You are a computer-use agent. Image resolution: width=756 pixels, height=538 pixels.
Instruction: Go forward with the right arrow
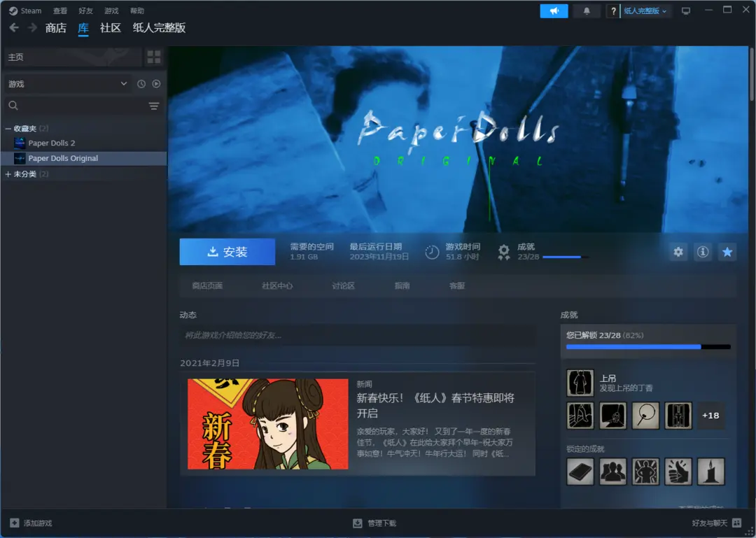[x=32, y=27]
